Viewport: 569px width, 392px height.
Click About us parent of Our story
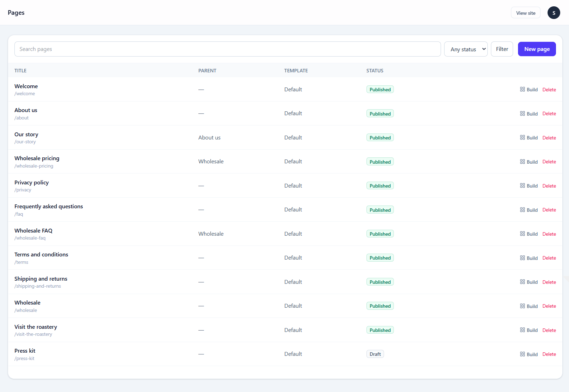pos(209,138)
